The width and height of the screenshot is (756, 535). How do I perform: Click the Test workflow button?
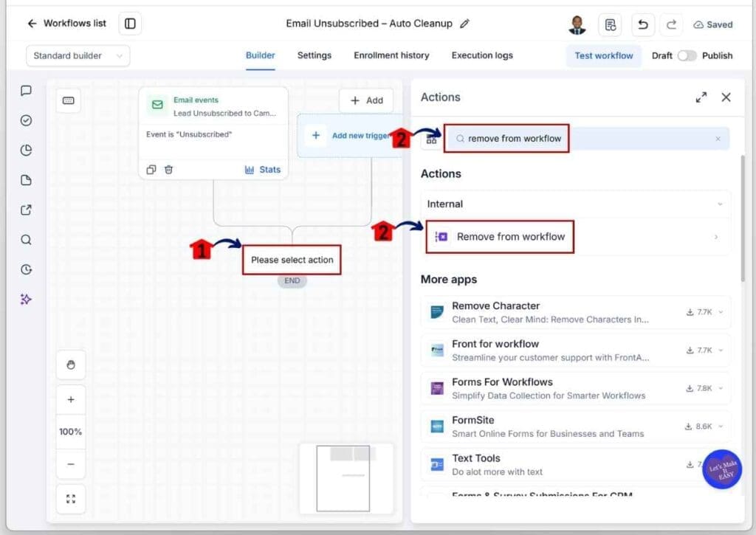click(604, 56)
